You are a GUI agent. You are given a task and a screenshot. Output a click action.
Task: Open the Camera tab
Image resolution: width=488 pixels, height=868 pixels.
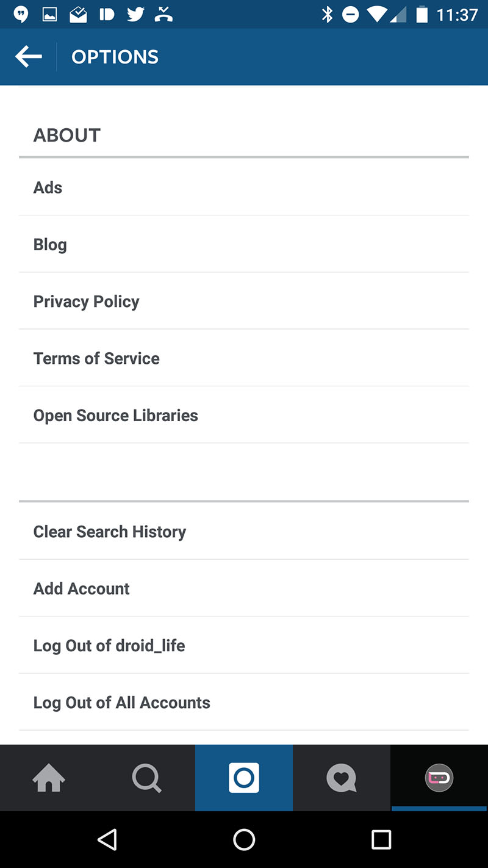click(x=244, y=778)
